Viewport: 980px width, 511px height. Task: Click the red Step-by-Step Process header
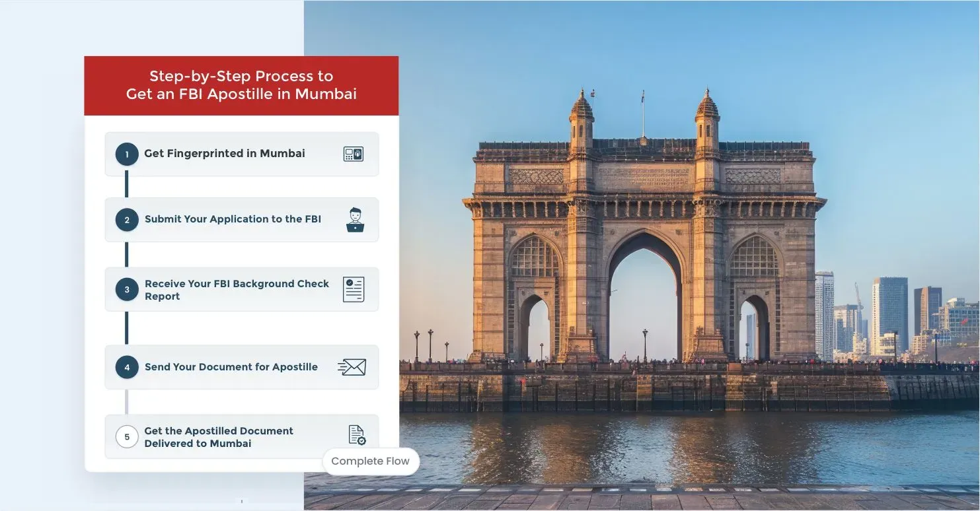[241, 85]
